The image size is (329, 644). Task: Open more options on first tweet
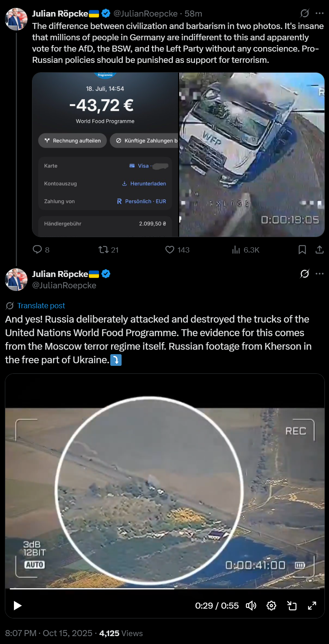[320, 13]
